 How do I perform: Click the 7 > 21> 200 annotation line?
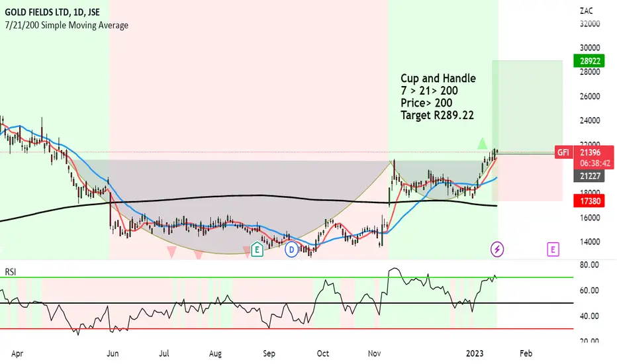click(x=429, y=91)
